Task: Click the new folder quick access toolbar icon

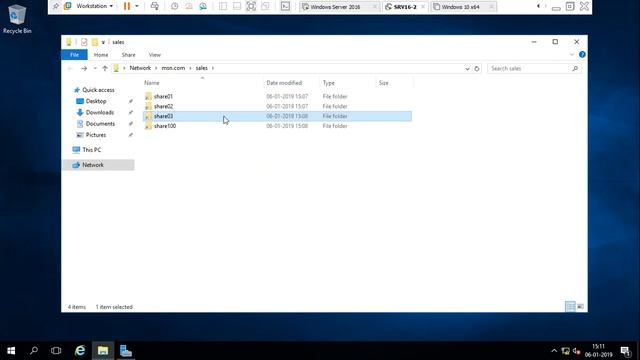Action: (x=95, y=42)
